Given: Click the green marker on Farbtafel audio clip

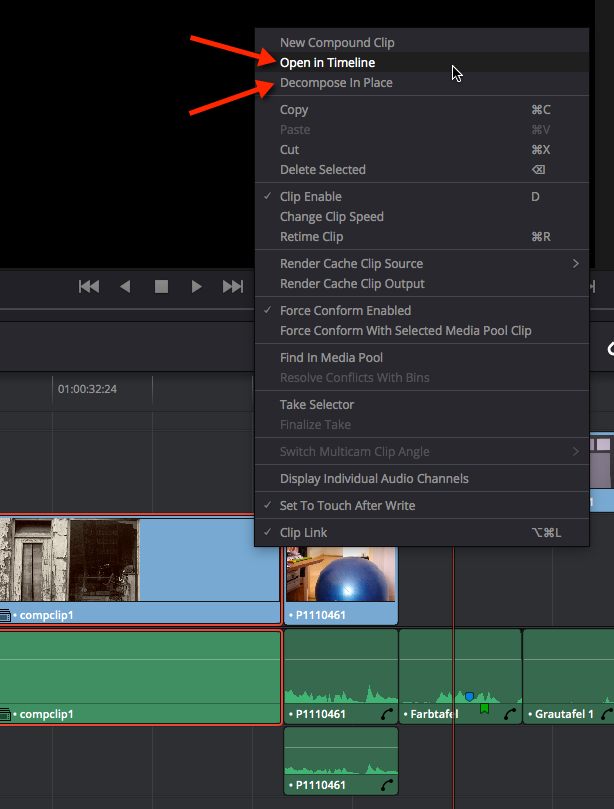Looking at the screenshot, I should 484,708.
